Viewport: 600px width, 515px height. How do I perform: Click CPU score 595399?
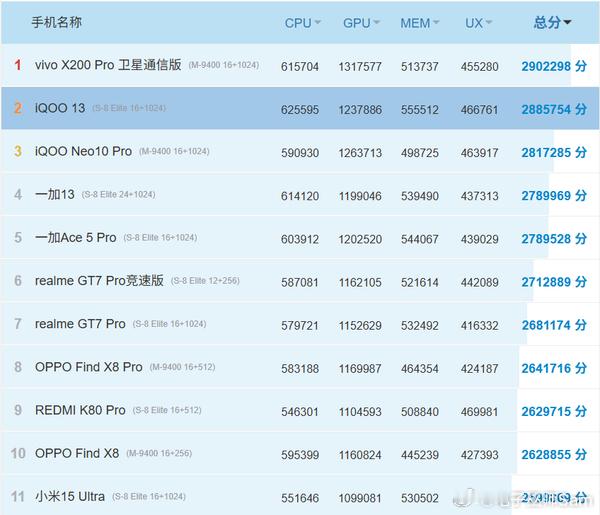[300, 455]
